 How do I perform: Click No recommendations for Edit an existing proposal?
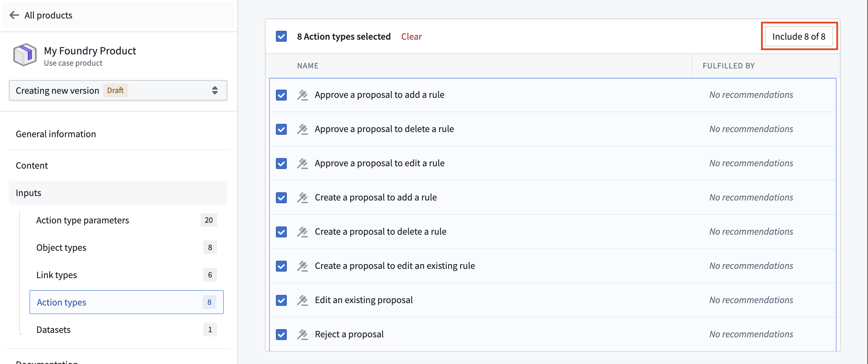point(751,300)
